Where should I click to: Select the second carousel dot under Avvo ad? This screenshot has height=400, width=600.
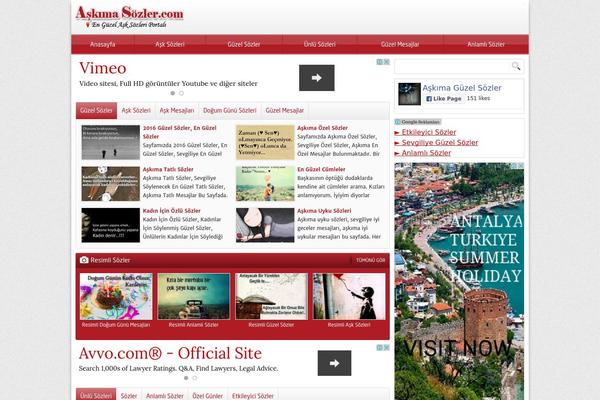tap(195, 378)
